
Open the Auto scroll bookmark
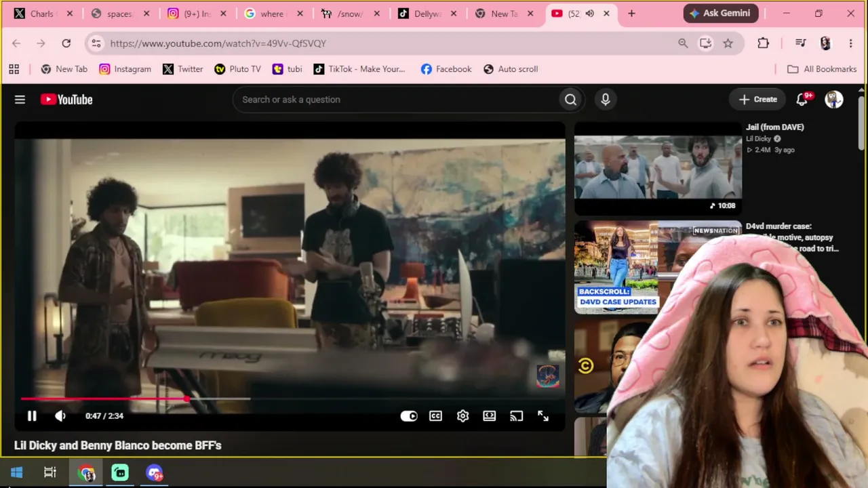pos(511,69)
